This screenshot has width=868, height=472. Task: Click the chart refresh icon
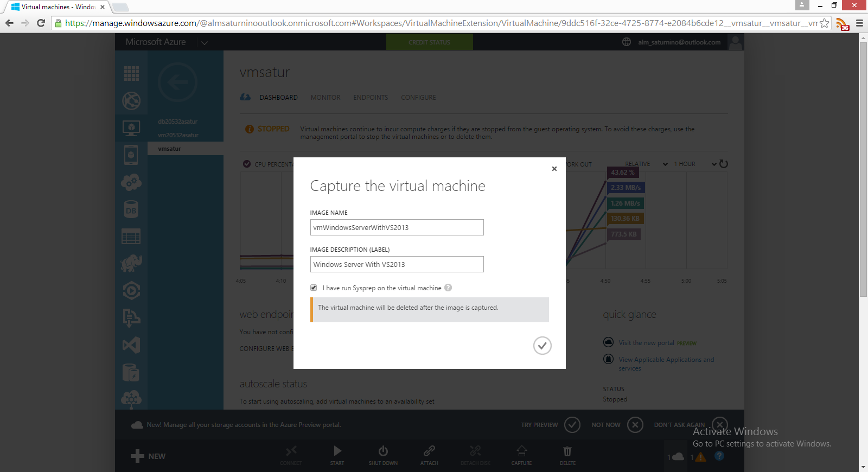[x=724, y=164]
